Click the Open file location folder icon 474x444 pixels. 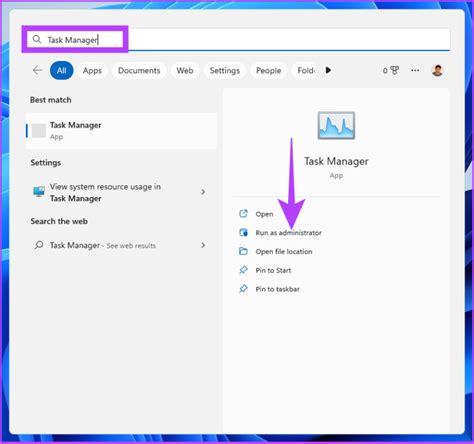pyautogui.click(x=243, y=251)
